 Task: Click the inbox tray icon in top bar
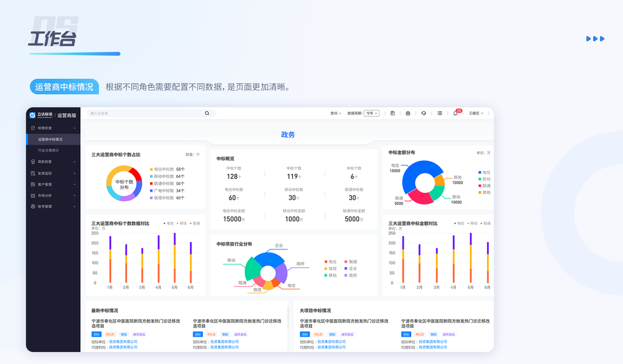pos(407,113)
